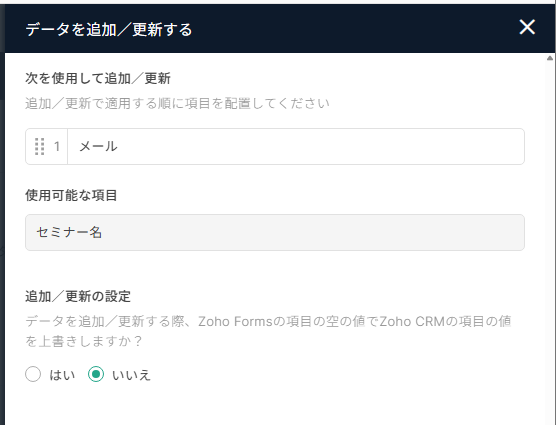Click the Zoho Forms overwrite description text

(x=268, y=321)
